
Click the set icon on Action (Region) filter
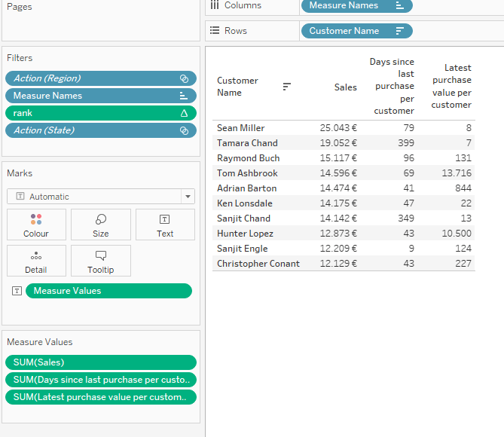click(184, 78)
